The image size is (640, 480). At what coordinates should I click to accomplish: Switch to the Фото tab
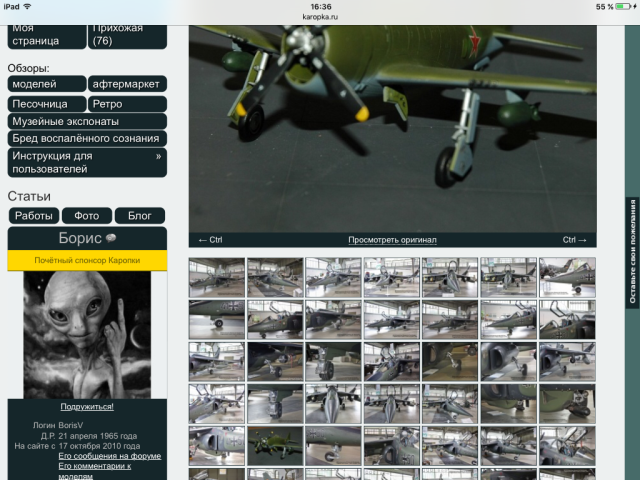point(87,216)
